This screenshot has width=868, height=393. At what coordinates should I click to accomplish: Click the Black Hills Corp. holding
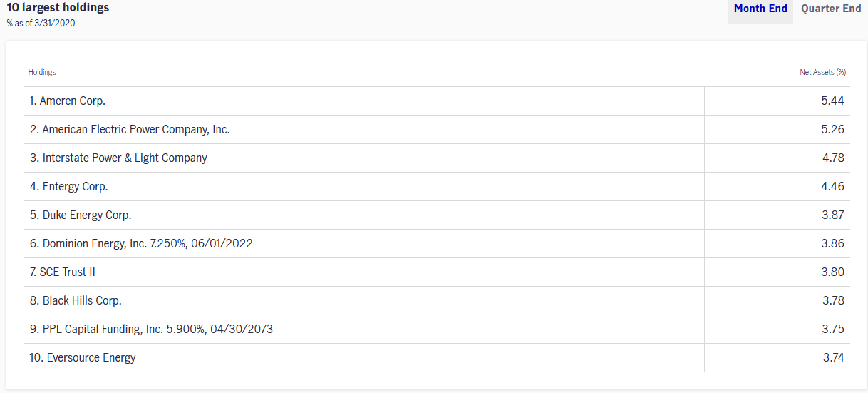(437, 301)
